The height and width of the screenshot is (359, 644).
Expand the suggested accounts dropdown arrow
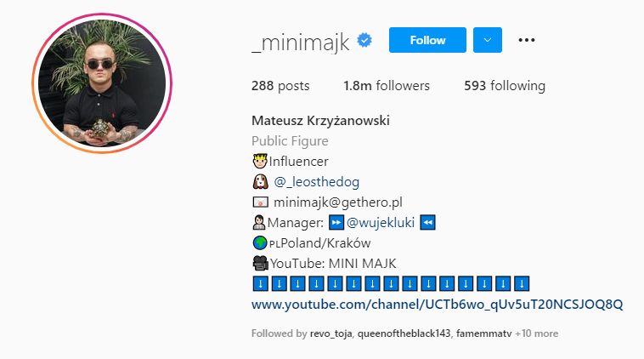click(488, 40)
